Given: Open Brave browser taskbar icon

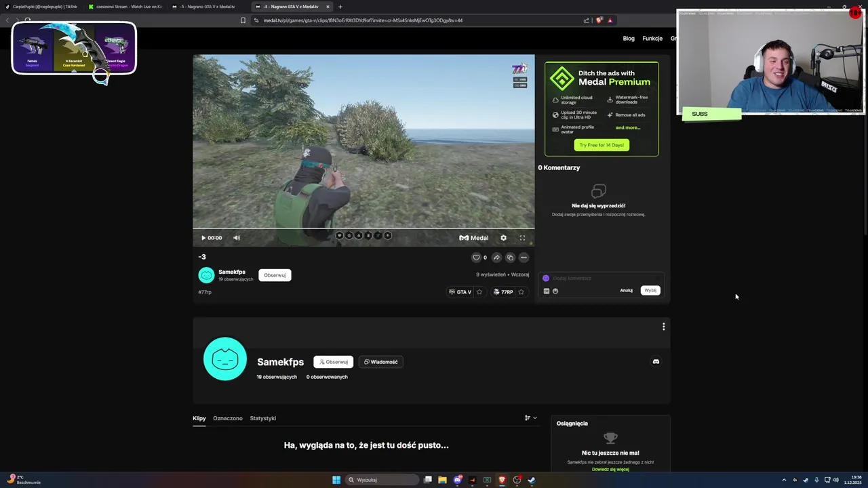Looking at the screenshot, I should point(502,480).
